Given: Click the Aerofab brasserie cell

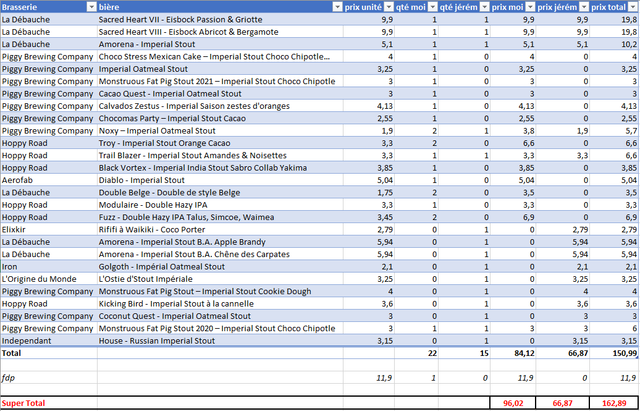Looking at the screenshot, I should coord(49,180).
